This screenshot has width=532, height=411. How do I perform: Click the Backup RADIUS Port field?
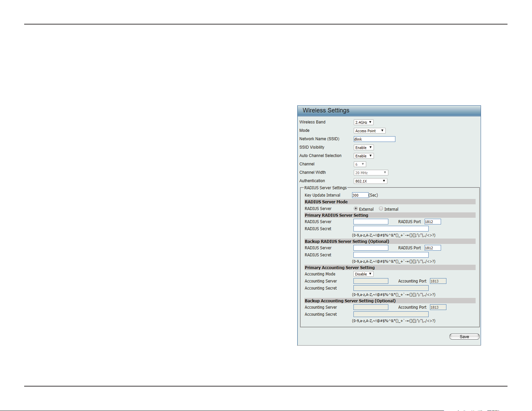pyautogui.click(x=433, y=248)
